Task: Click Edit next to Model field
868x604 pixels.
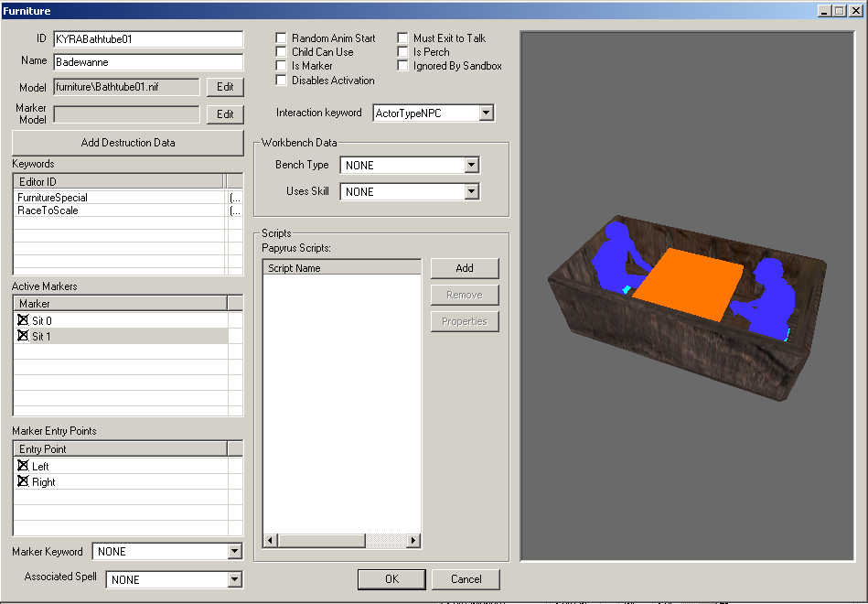Action: (225, 87)
